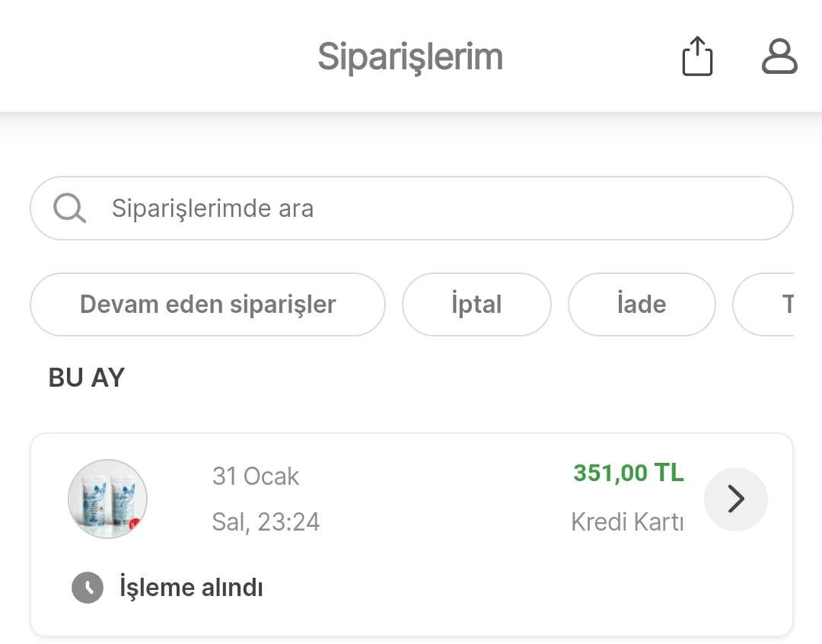
Task: Tap the Sal, 23:24 order time
Action: tap(266, 522)
